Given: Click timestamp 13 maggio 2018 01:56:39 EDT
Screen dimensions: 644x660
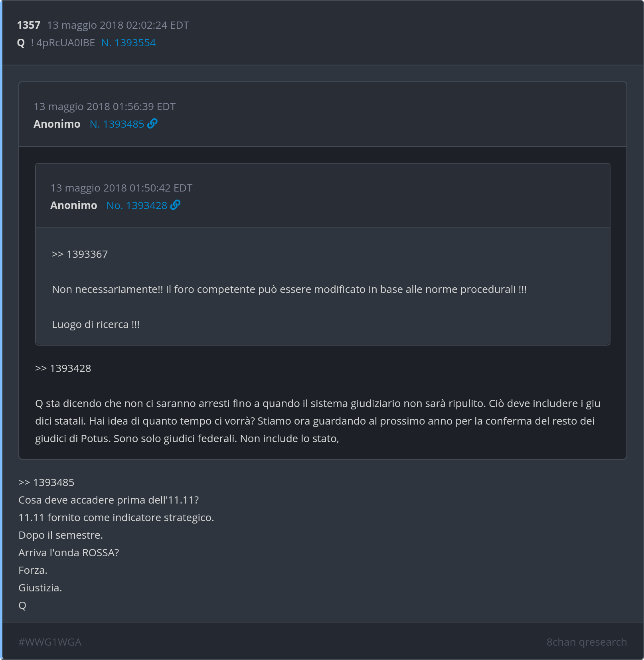Looking at the screenshot, I should pyautogui.click(x=105, y=107).
